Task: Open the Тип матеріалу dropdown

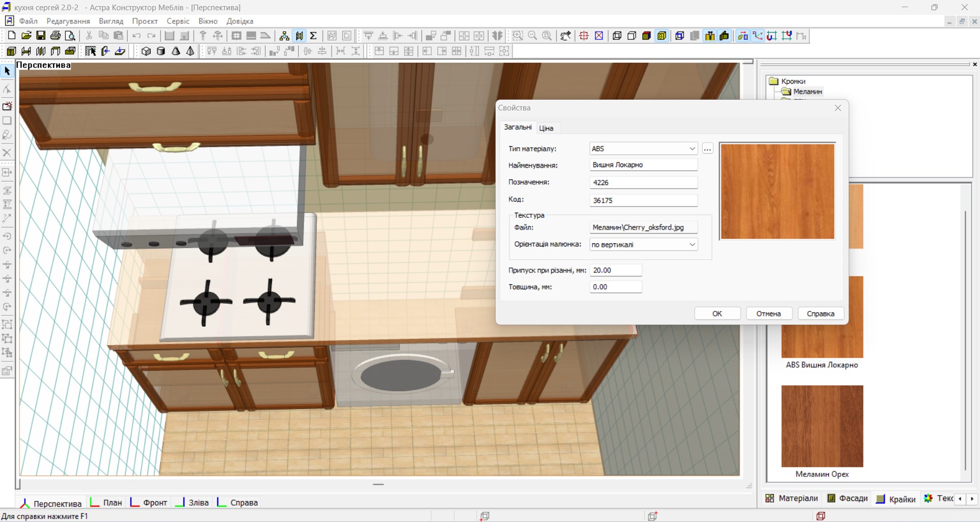Action: (x=692, y=149)
